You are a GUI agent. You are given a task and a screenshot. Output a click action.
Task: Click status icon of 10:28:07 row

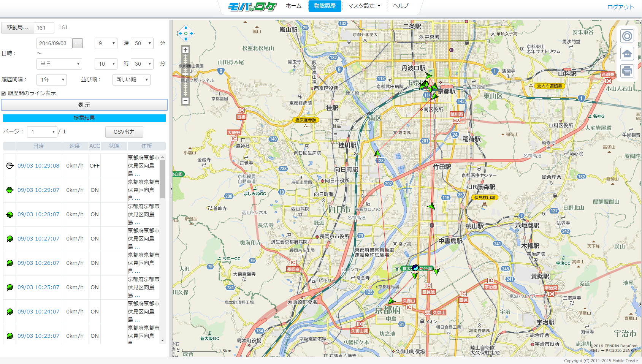(x=10, y=214)
